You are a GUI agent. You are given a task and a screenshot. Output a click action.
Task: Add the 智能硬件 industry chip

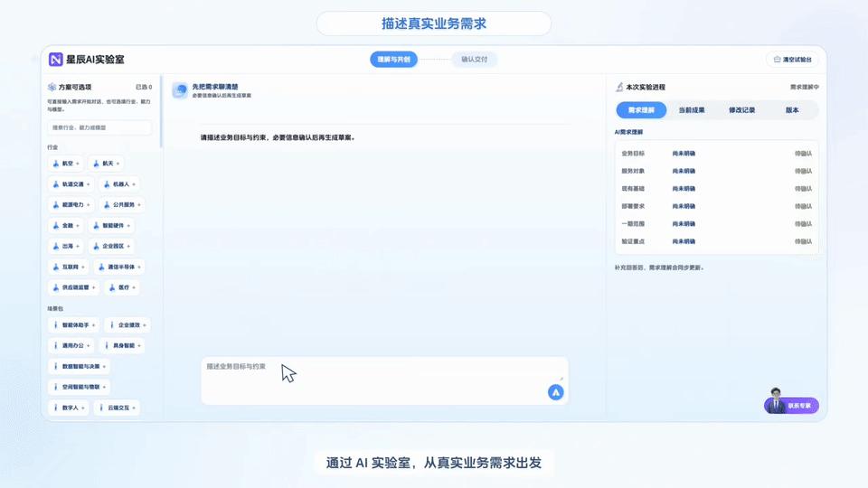coord(111,225)
